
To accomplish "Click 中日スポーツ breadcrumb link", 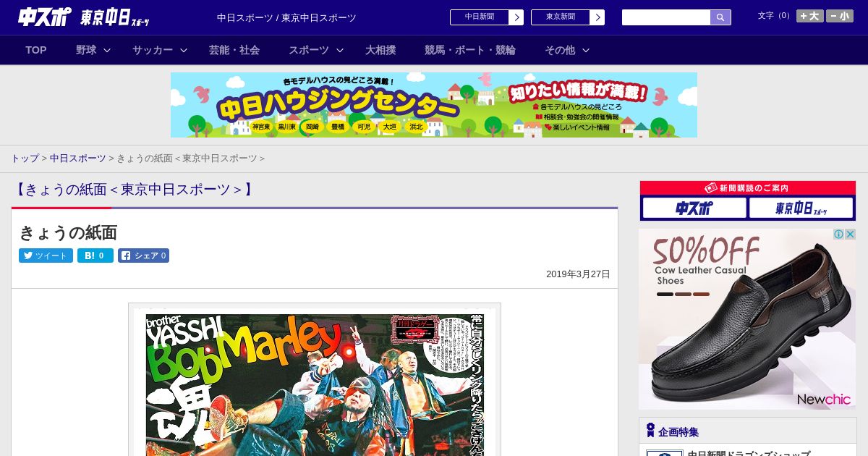I will coord(77,159).
